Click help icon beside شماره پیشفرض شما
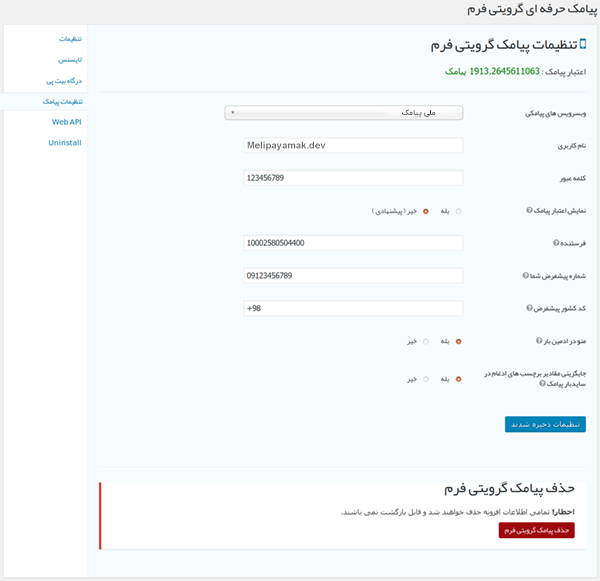The height and width of the screenshot is (581, 600). pos(525,275)
